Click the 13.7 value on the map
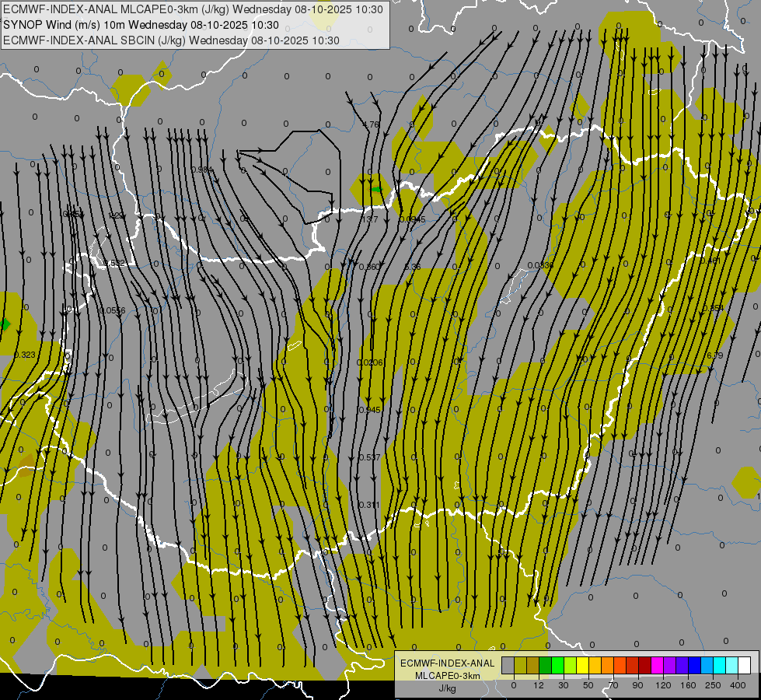 370,219
